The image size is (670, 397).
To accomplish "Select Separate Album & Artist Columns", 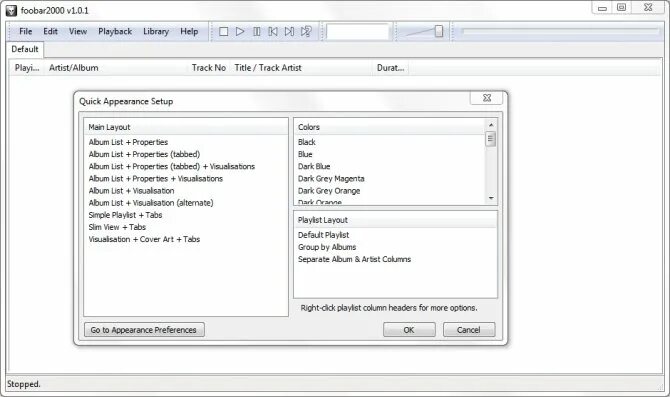I will tap(354, 259).
